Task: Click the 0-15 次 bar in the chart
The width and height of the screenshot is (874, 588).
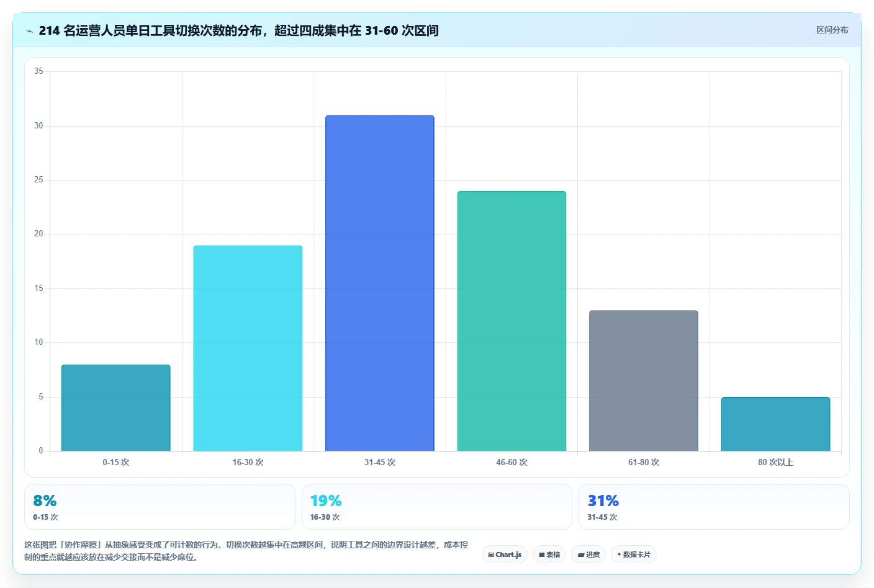Action: tap(115, 408)
